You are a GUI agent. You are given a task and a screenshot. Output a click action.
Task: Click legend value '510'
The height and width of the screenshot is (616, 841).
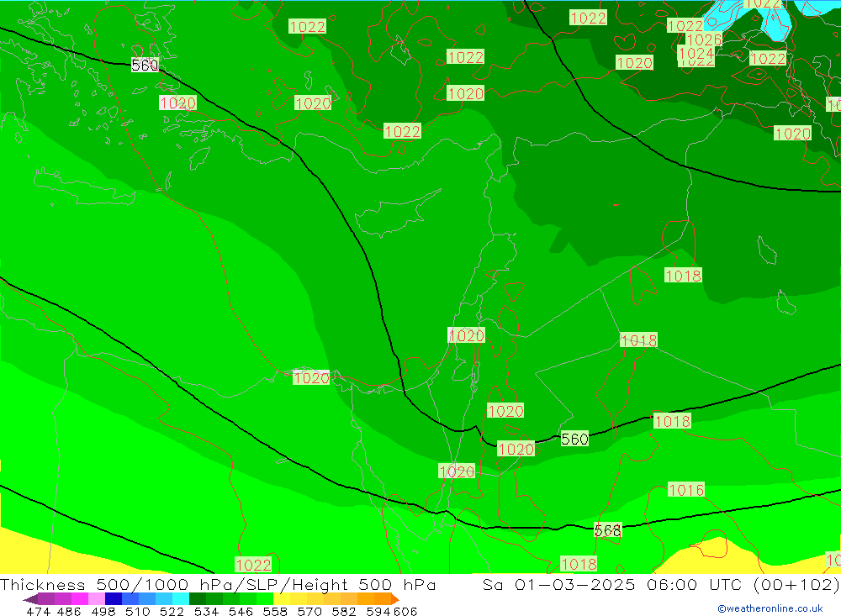point(138,611)
